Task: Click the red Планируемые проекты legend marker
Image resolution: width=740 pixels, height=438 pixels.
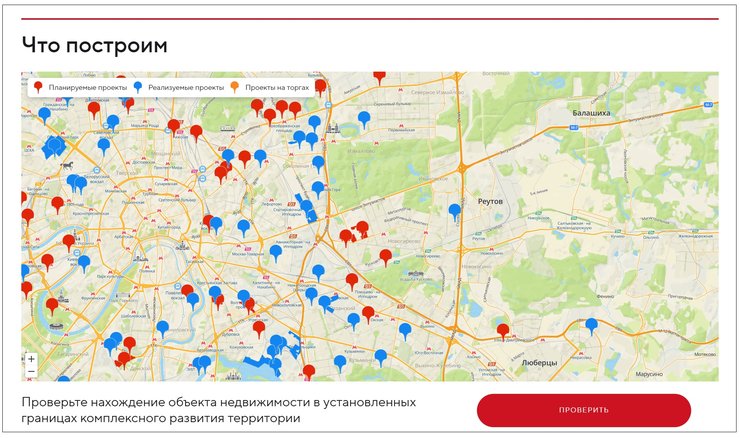Action: coord(39,87)
